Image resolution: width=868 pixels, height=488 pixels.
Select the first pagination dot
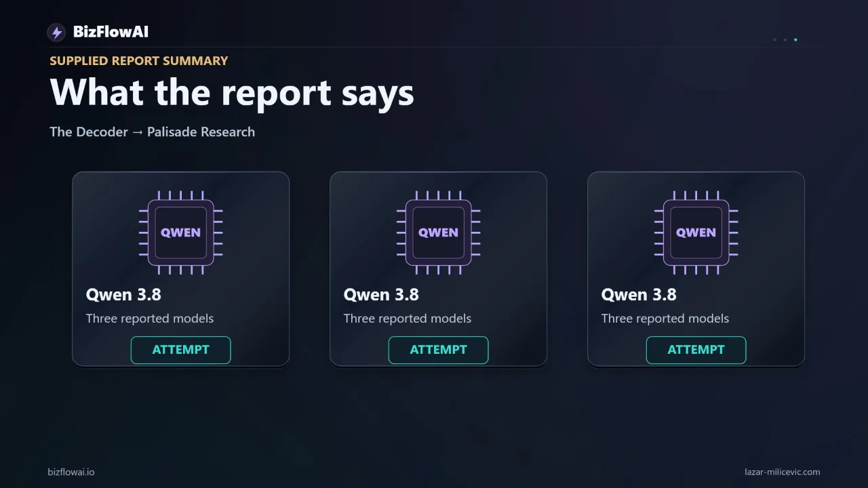tap(775, 40)
